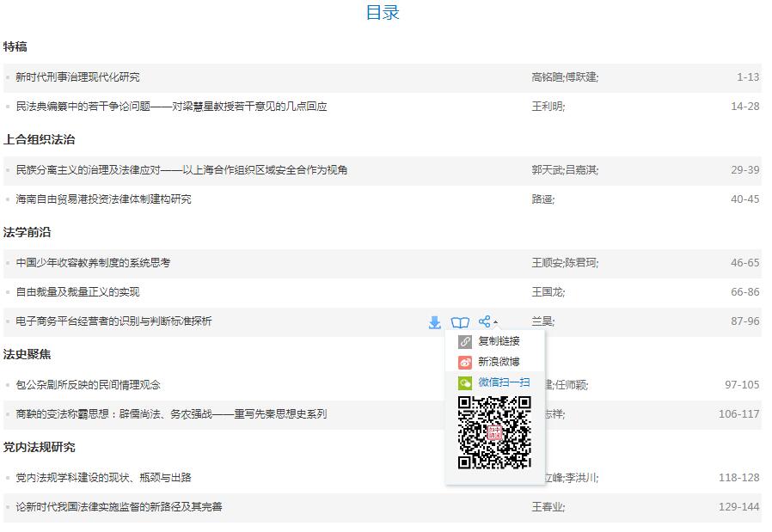The width and height of the screenshot is (772, 532).
Task: Click article 自由裁量及裁量正义的实现
Action: pyautogui.click(x=77, y=292)
